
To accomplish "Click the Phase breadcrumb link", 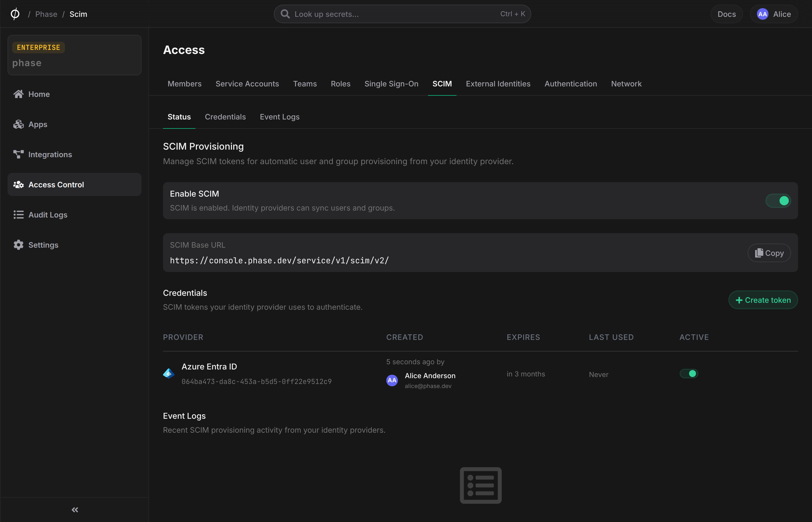I will (x=46, y=14).
